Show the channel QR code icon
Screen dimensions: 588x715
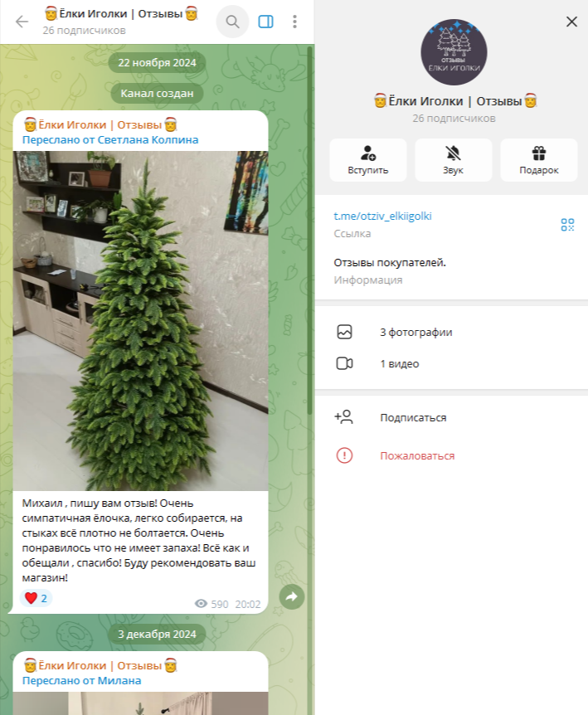pos(567,224)
